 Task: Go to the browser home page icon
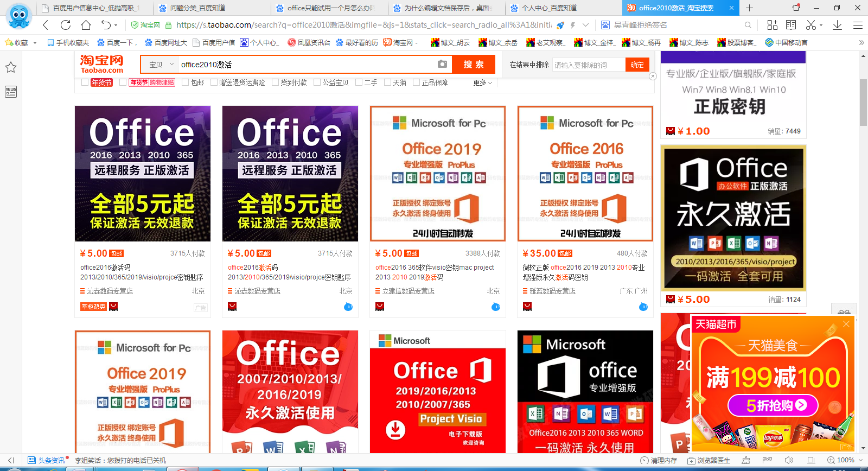(x=86, y=25)
